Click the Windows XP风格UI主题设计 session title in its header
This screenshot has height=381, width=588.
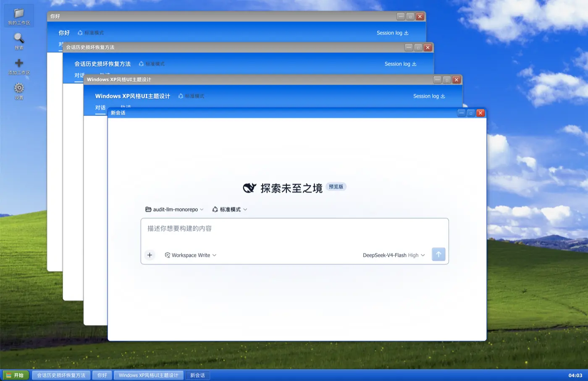[132, 96]
